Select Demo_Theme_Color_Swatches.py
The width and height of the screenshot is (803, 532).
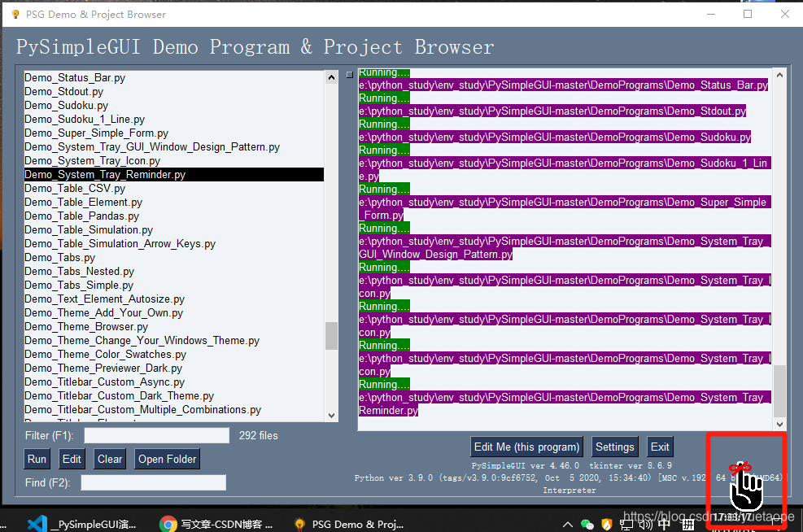click(174, 355)
